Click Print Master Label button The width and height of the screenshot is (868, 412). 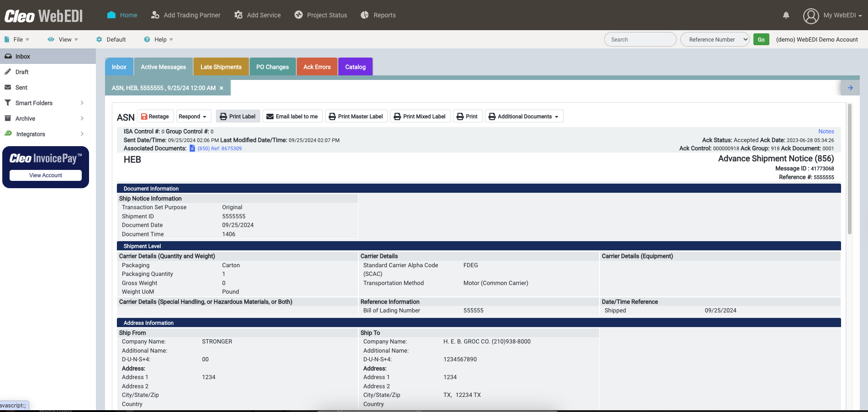(356, 116)
